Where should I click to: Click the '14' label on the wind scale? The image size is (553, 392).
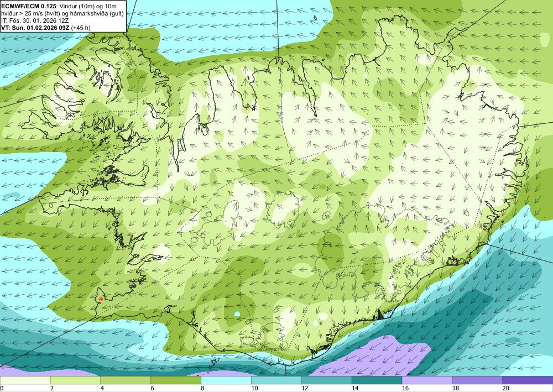tap(355, 389)
